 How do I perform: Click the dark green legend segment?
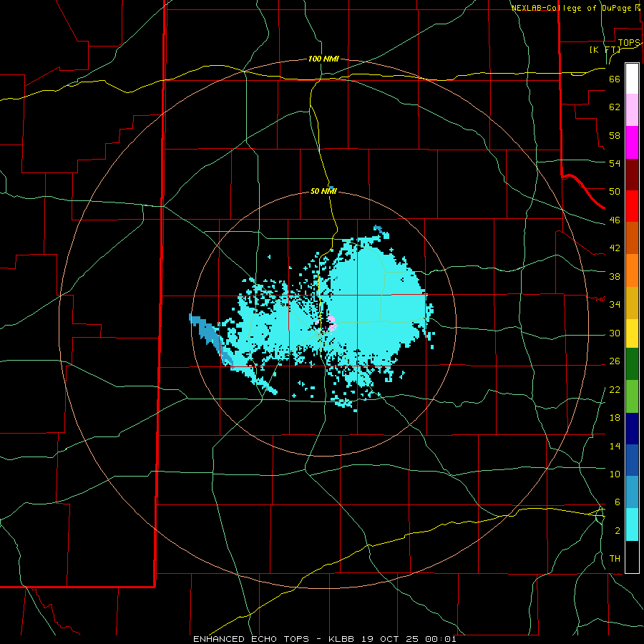click(x=632, y=364)
